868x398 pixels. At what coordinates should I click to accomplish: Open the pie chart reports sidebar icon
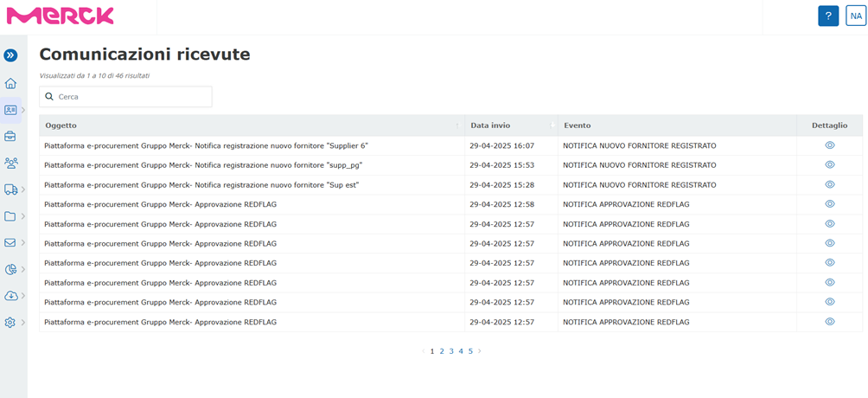coord(10,269)
